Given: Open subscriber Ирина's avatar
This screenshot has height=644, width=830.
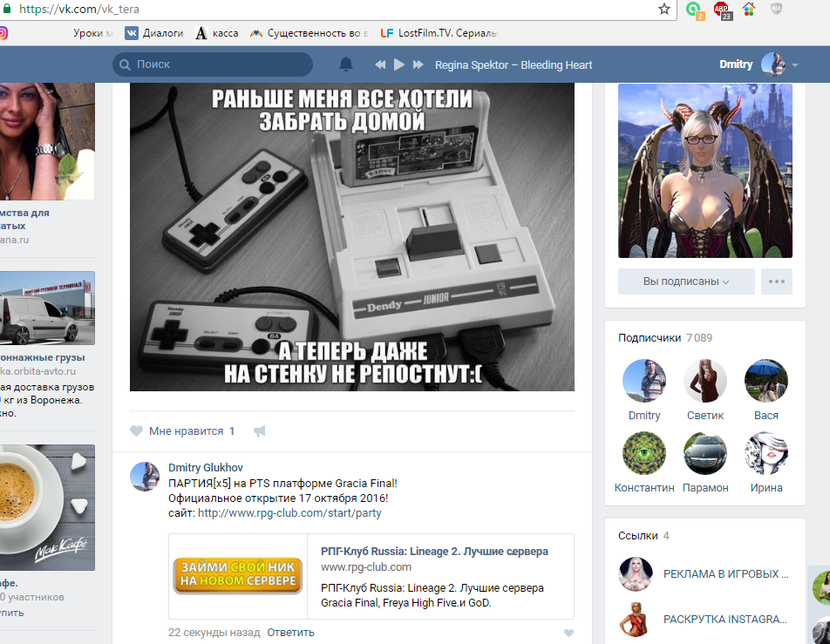Looking at the screenshot, I should tap(766, 453).
